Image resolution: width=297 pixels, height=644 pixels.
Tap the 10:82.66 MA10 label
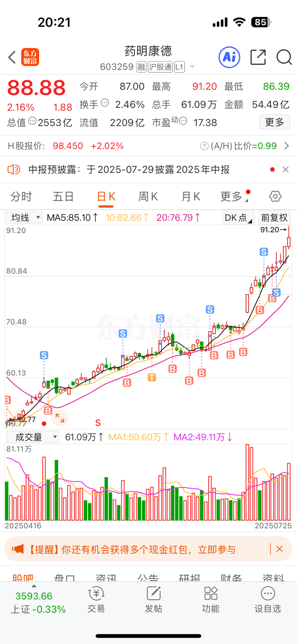pyautogui.click(x=127, y=217)
